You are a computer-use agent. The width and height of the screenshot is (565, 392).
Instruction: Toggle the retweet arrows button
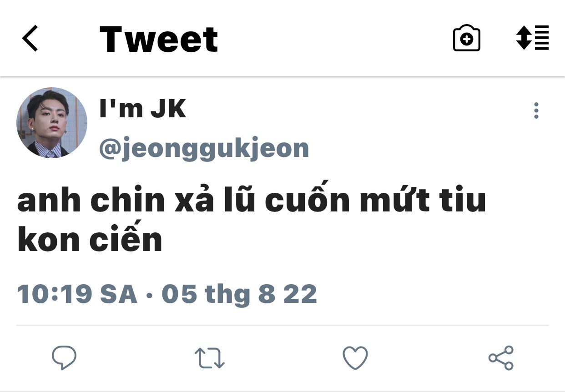(209, 358)
